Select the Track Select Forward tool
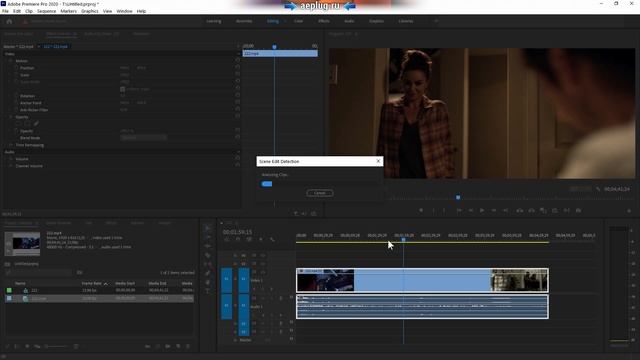Viewport: 640px width, 360px height. 208,237
